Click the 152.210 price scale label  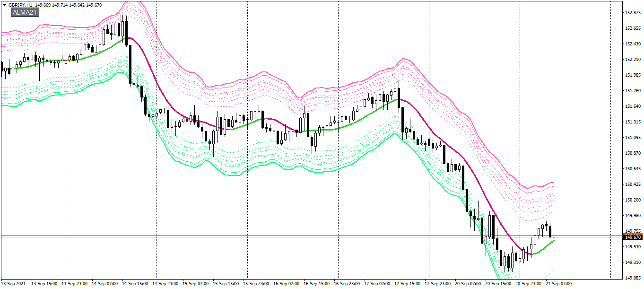pos(633,59)
